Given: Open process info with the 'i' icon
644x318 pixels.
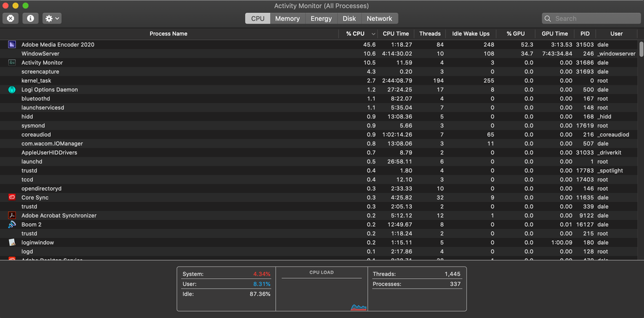Looking at the screenshot, I should click(x=30, y=19).
